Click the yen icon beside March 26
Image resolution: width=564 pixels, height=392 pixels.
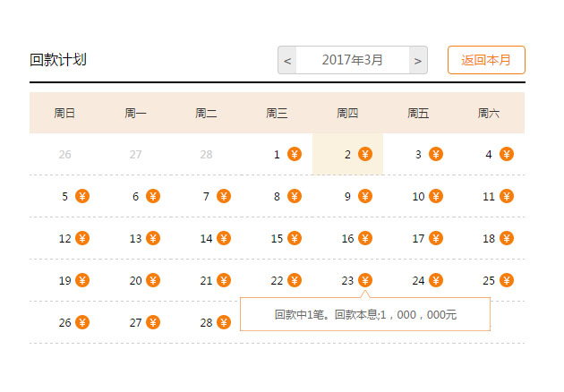pyautogui.click(x=82, y=322)
